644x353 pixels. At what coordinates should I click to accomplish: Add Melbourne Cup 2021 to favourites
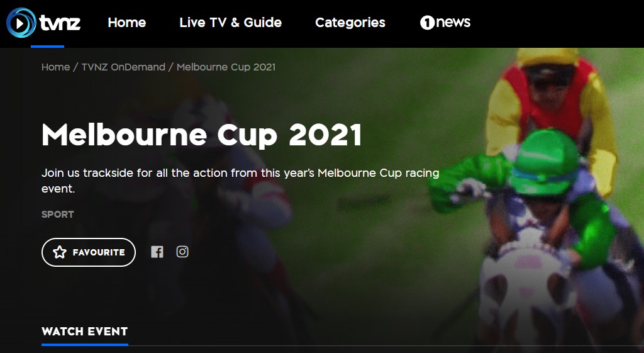click(88, 252)
